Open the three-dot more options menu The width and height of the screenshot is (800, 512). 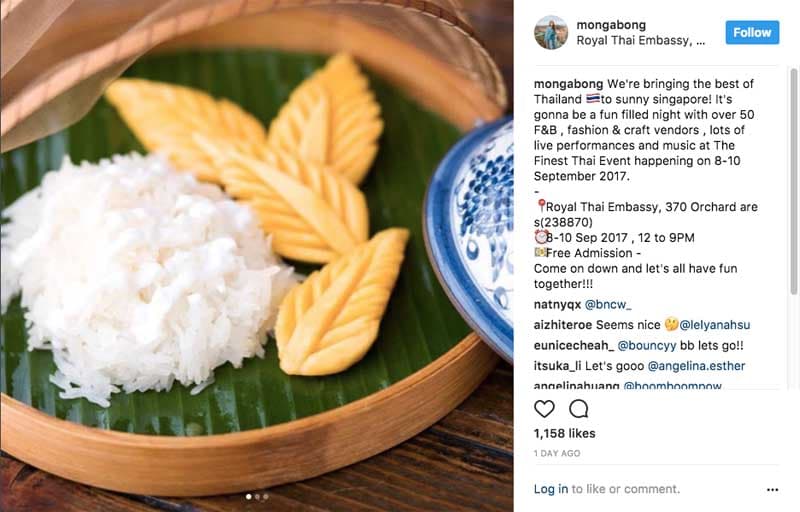(x=772, y=490)
